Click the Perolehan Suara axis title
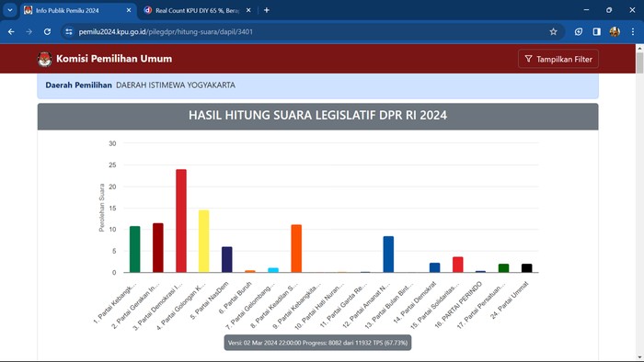Image resolution: width=644 pixels, height=362 pixels. (x=102, y=208)
